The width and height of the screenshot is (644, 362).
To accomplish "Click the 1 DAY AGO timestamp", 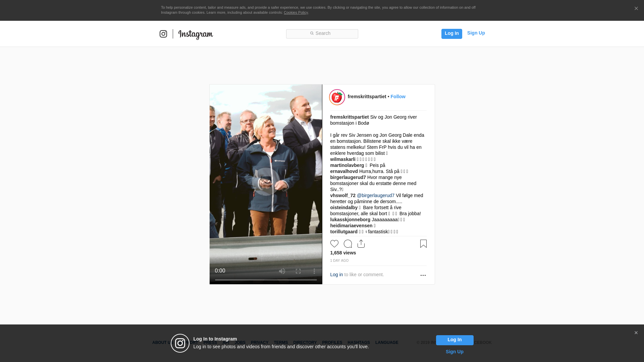I will 339,260.
